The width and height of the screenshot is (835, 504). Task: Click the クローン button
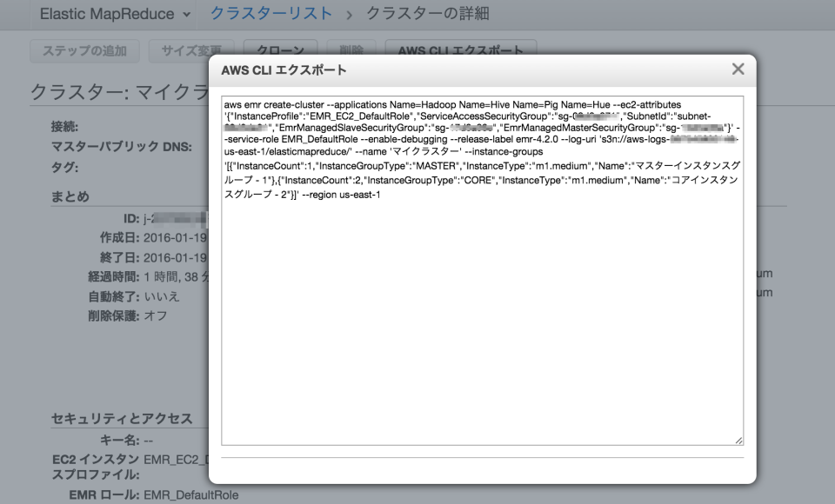click(281, 49)
